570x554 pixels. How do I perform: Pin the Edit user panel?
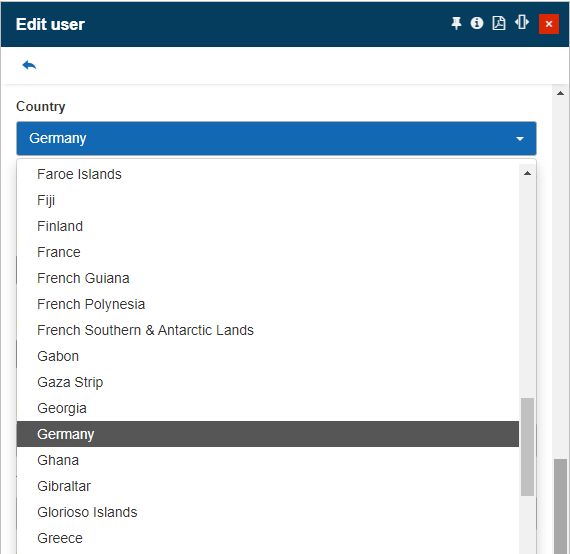[x=456, y=24]
